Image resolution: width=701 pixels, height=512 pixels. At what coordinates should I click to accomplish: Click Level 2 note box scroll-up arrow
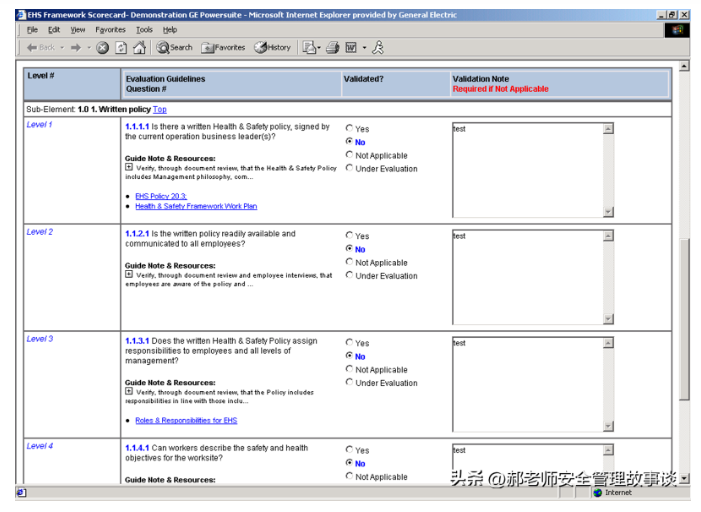coord(608,236)
